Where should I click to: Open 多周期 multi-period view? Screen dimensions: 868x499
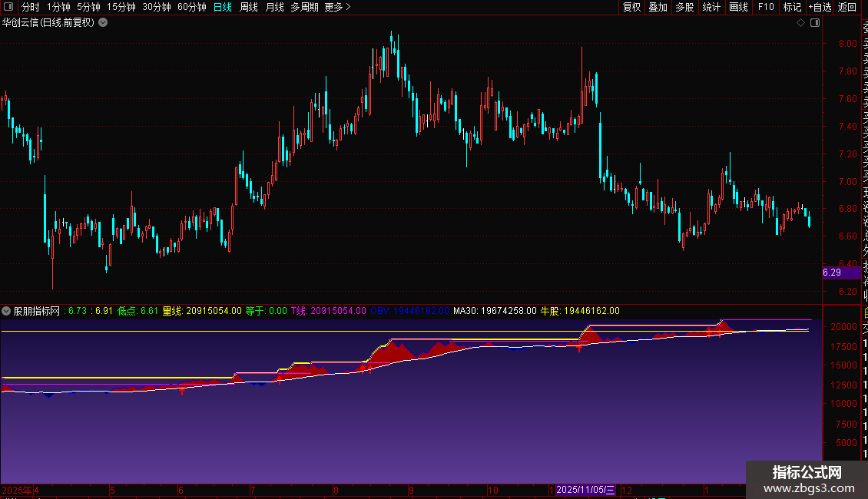click(x=304, y=7)
